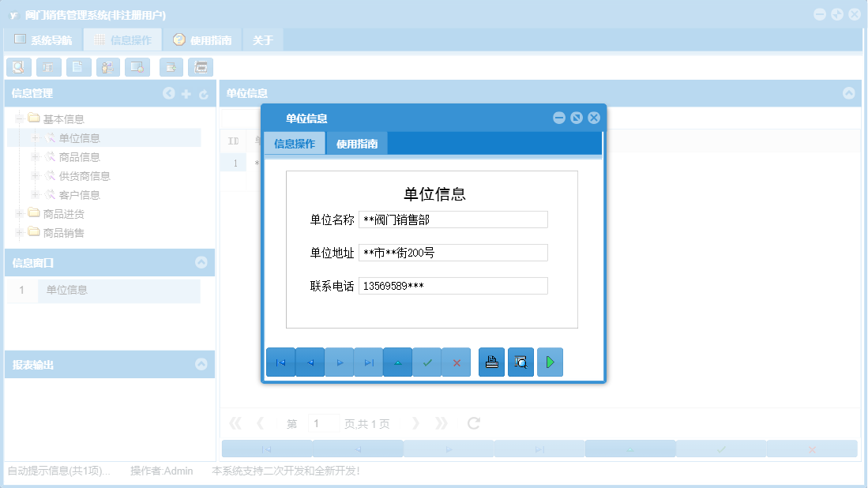Click the operator/user icon in toolbar

coord(107,67)
